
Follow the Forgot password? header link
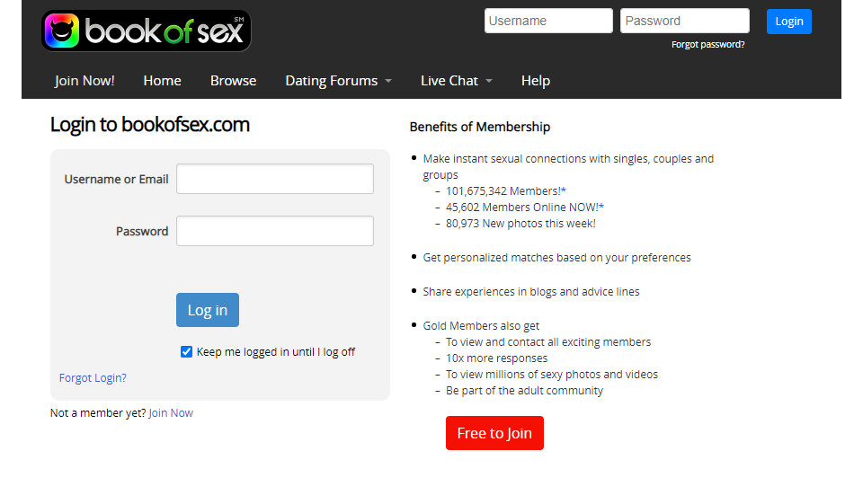click(x=707, y=44)
